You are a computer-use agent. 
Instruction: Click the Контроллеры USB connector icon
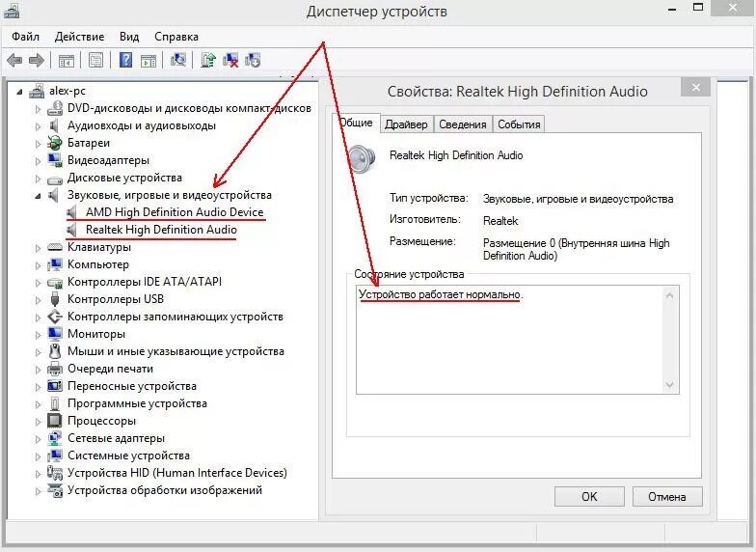coord(55,299)
